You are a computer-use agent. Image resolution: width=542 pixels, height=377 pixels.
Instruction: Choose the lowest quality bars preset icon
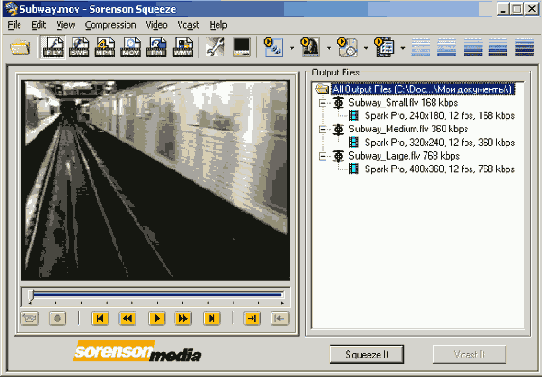(x=421, y=47)
